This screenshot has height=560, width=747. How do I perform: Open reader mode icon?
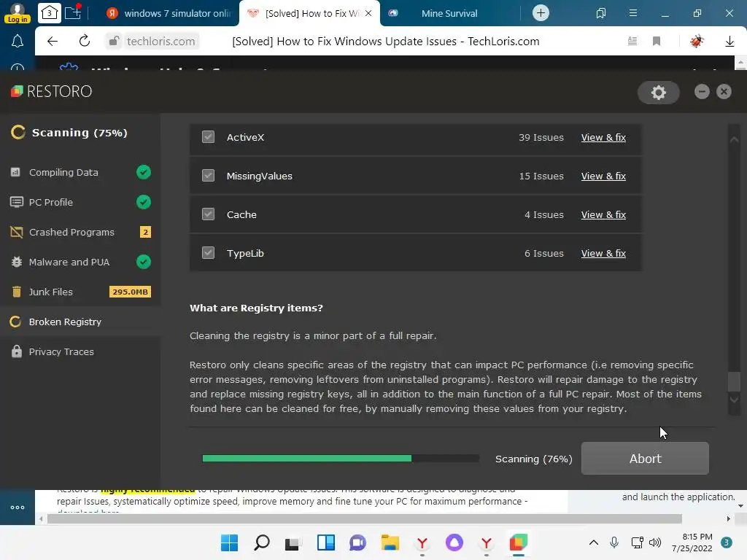(632, 42)
